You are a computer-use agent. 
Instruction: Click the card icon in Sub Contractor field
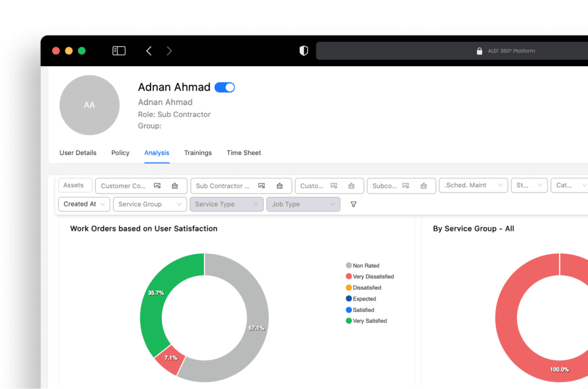click(x=262, y=186)
